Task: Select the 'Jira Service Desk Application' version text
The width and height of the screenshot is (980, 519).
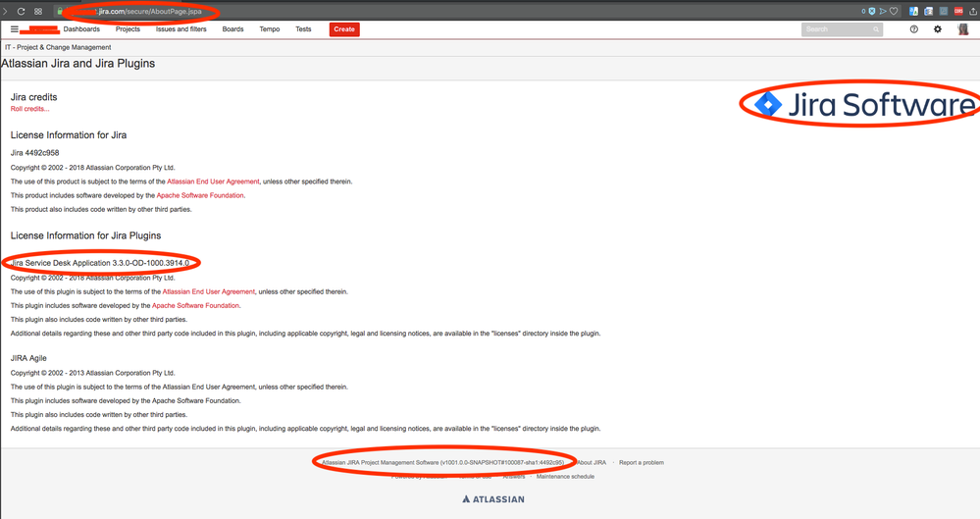Action: click(x=99, y=263)
